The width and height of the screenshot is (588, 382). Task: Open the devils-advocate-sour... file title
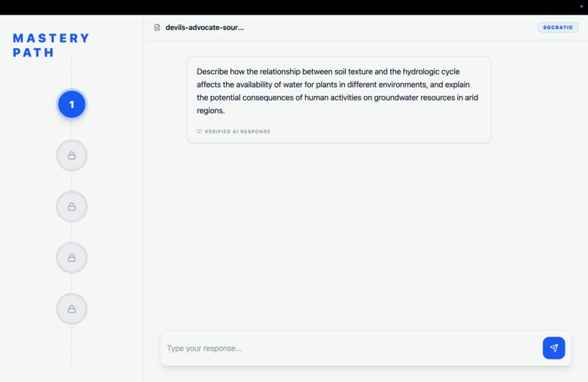coord(204,28)
